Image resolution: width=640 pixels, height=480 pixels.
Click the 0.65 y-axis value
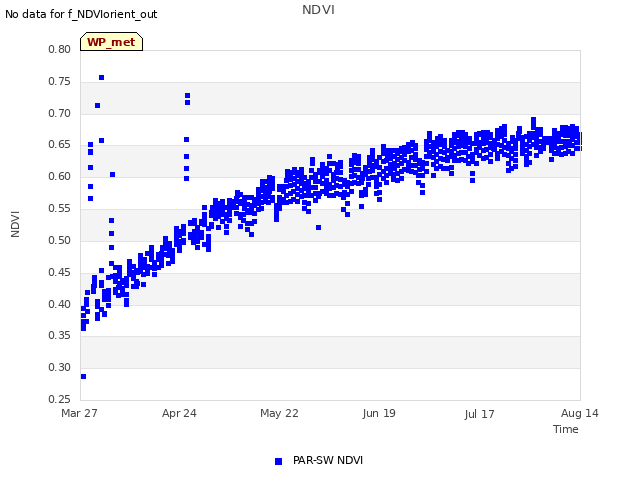(60, 144)
